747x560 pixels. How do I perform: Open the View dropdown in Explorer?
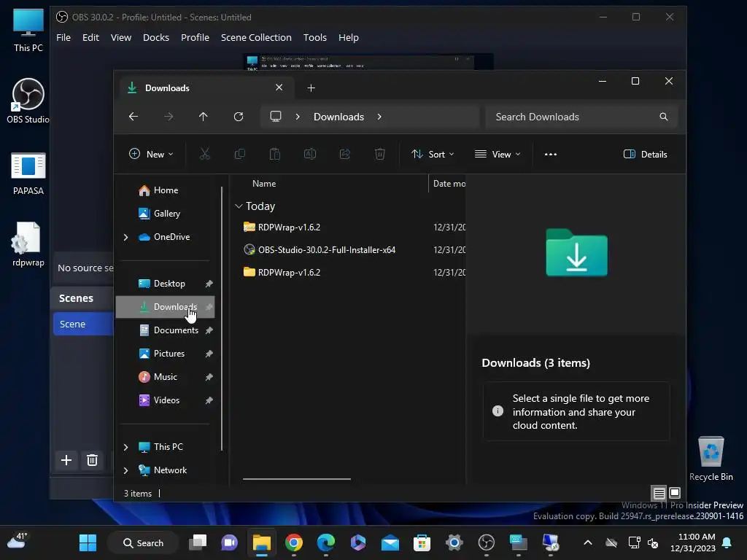[498, 155]
